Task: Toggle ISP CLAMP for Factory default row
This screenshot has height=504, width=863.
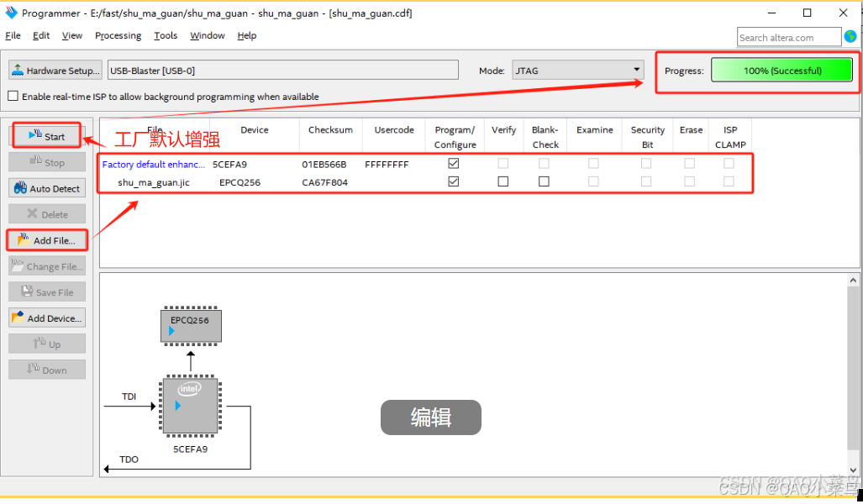Action: pyautogui.click(x=729, y=164)
